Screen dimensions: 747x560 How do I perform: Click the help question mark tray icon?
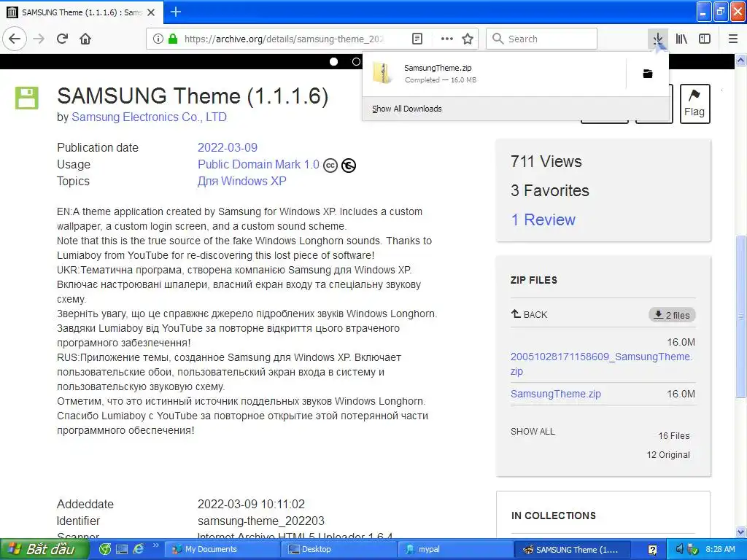pyautogui.click(x=652, y=550)
